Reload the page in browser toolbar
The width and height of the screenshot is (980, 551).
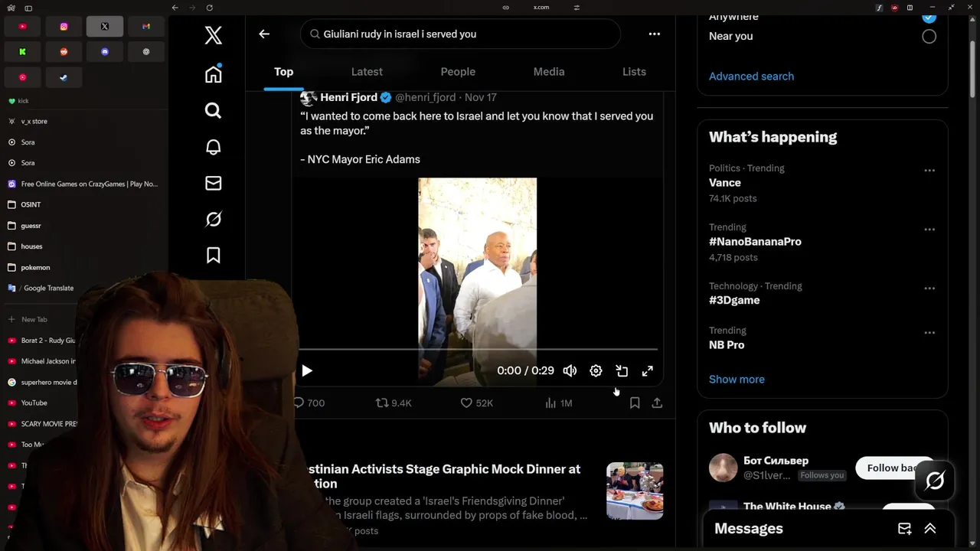click(209, 8)
